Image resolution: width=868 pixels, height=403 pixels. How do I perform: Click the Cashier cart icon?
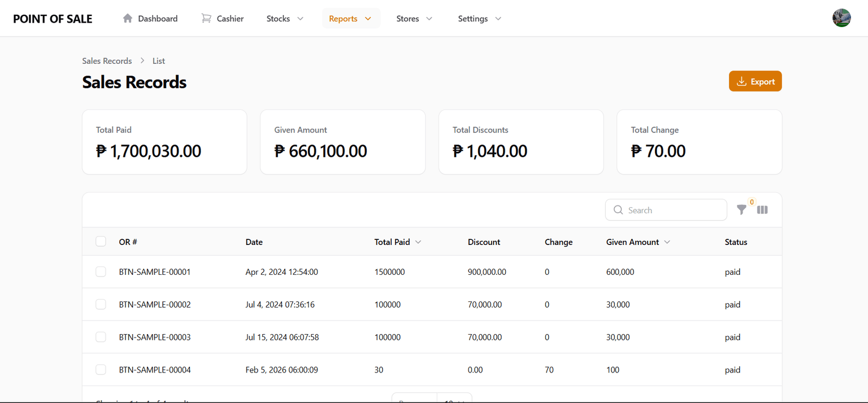point(206,18)
